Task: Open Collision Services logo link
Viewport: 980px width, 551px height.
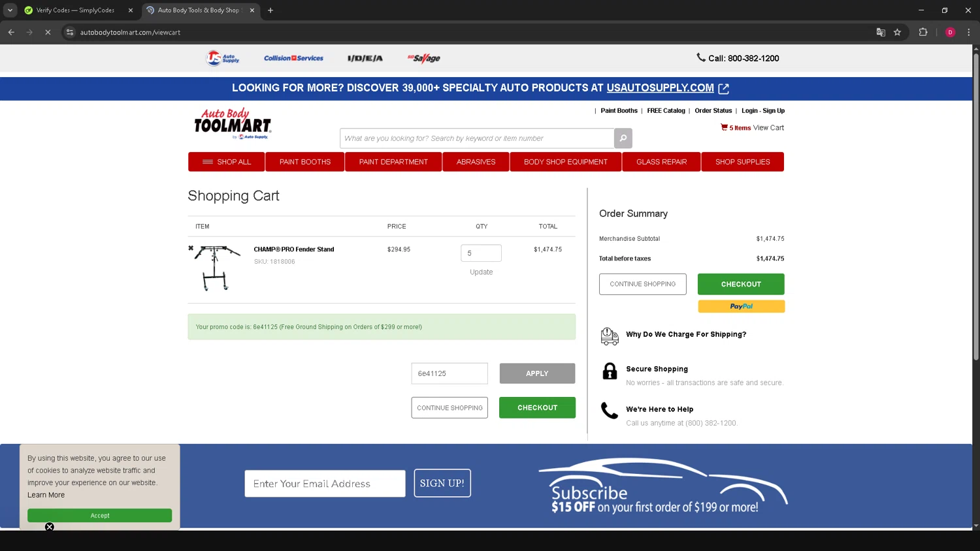Action: 293,58
